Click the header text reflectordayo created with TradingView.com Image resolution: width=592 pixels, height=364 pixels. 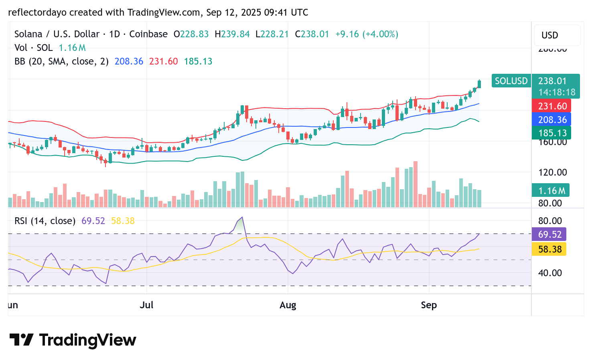[x=104, y=12]
